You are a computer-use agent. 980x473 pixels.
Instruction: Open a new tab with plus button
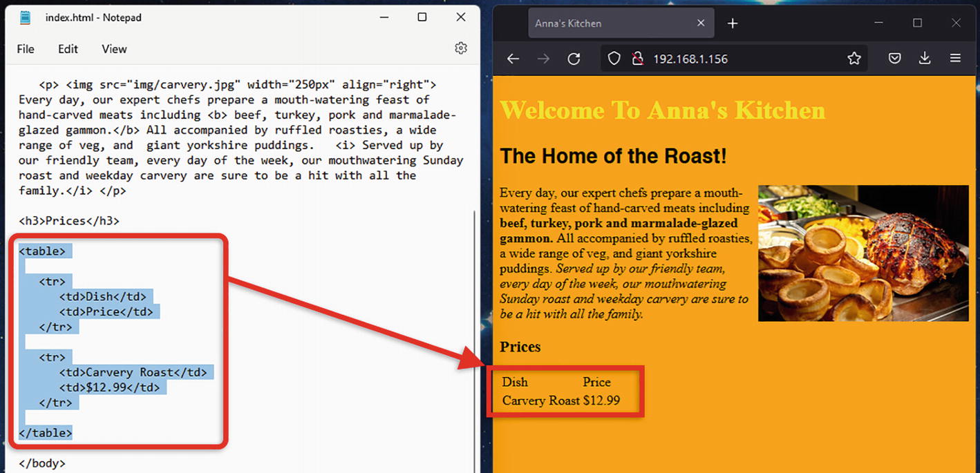(733, 23)
